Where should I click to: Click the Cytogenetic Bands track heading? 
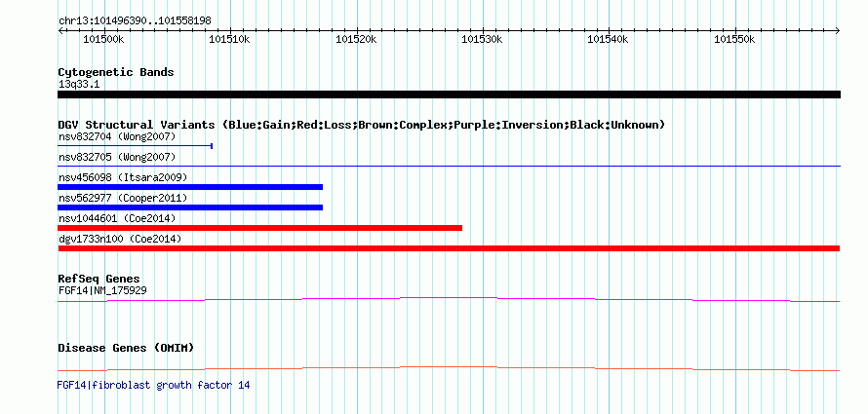point(116,72)
